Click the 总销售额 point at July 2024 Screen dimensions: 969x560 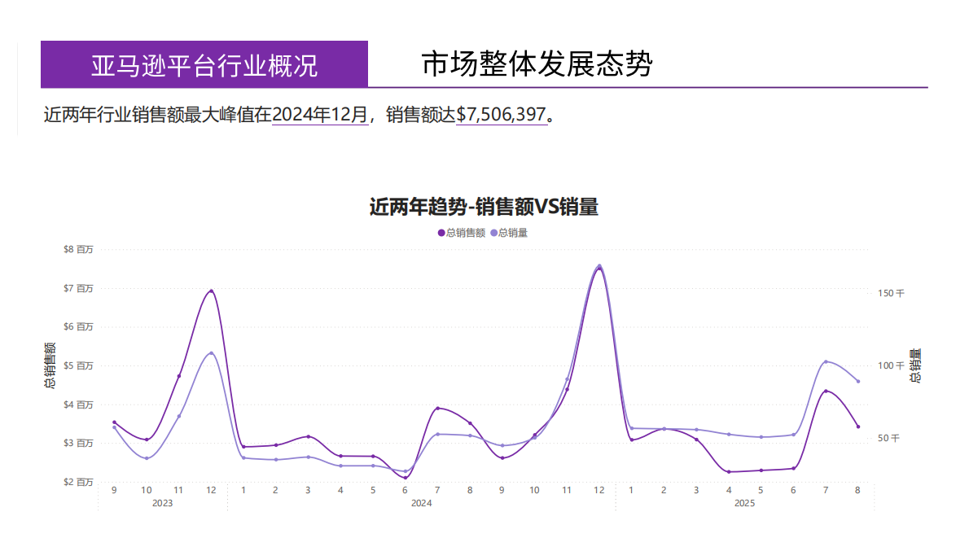tap(437, 408)
